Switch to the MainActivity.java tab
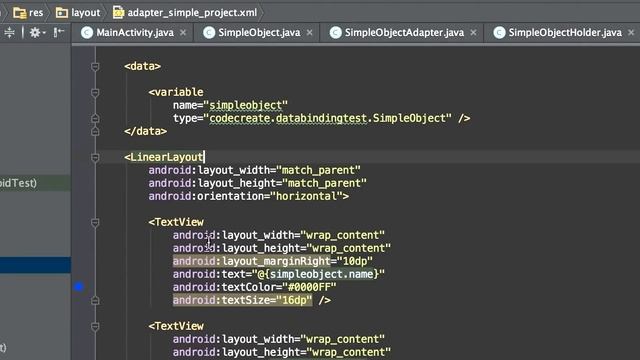The width and height of the screenshot is (640, 360). click(x=135, y=33)
